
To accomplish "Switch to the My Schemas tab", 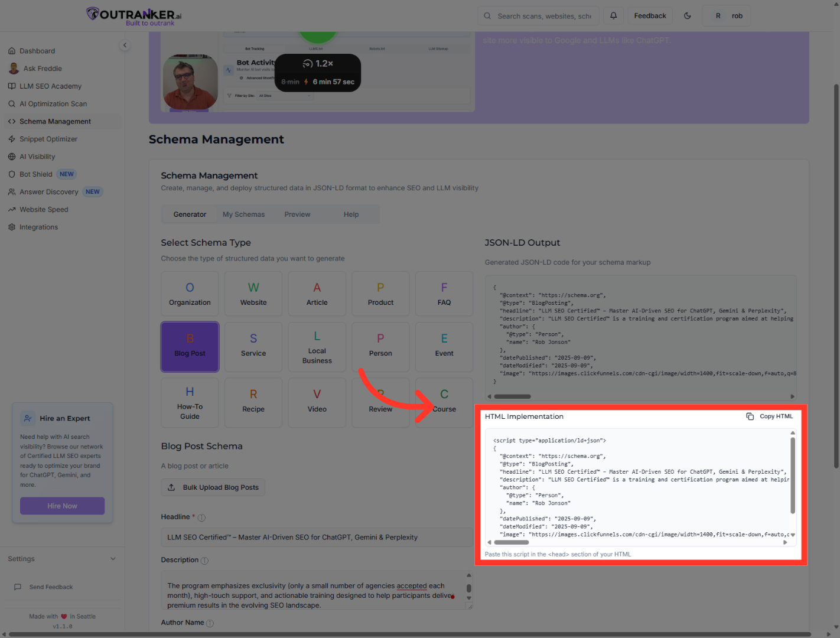I will (x=243, y=214).
